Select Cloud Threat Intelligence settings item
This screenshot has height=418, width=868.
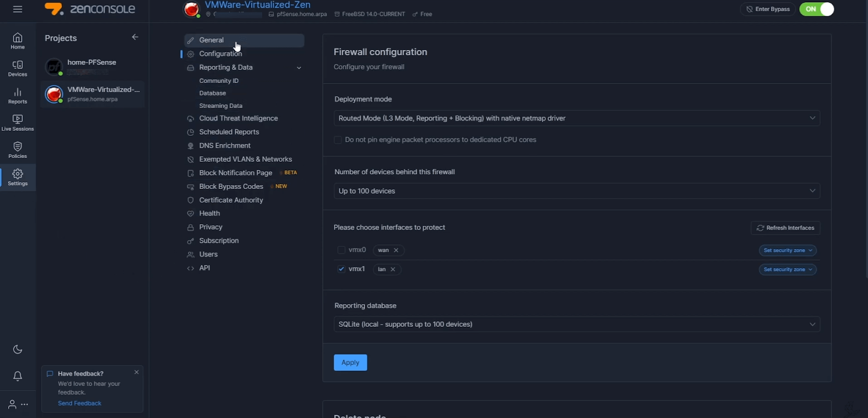click(238, 118)
